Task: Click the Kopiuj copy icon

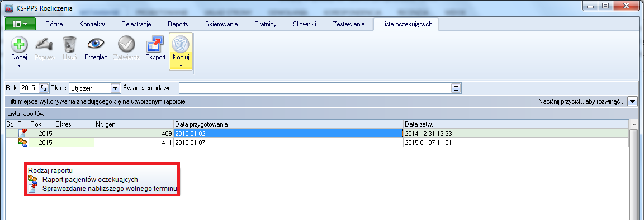Action: pyautogui.click(x=181, y=44)
